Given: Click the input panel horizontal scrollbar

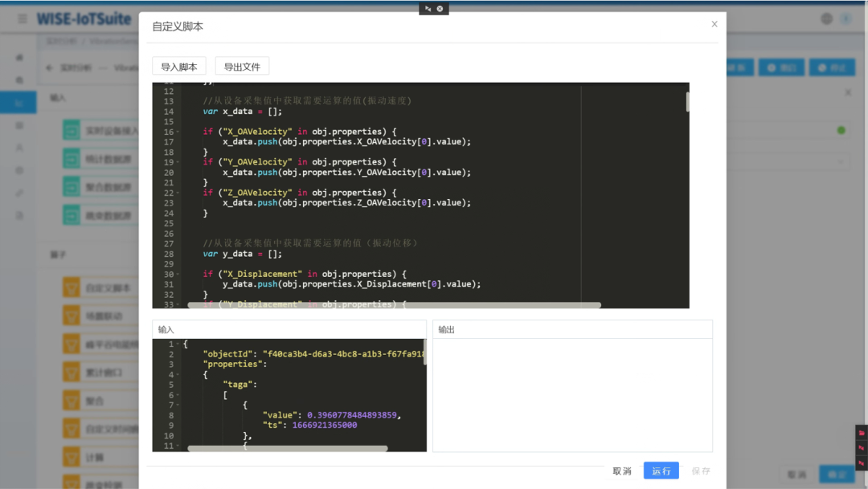Looking at the screenshot, I should [x=287, y=449].
